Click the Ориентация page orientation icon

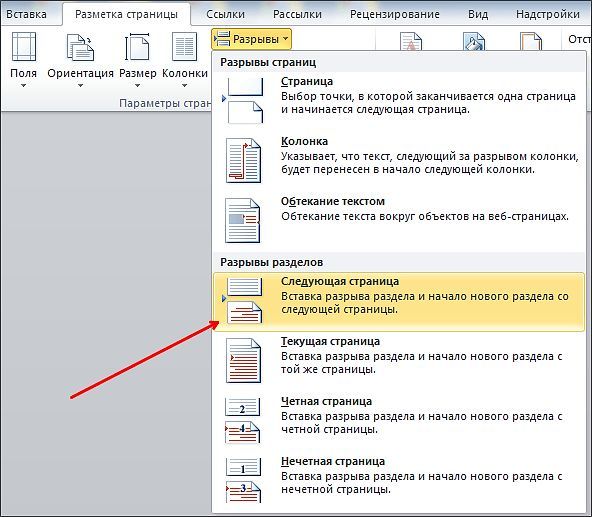click(80, 47)
